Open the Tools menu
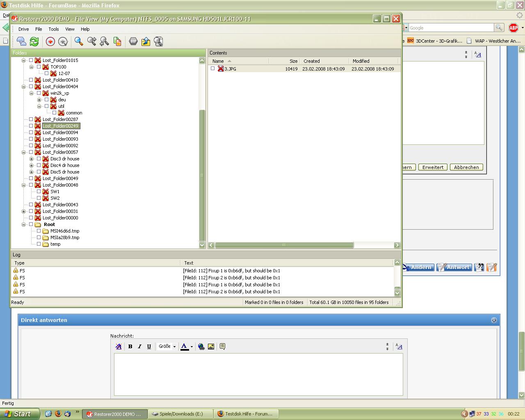Screen dimensions: 525x420 coord(54,29)
